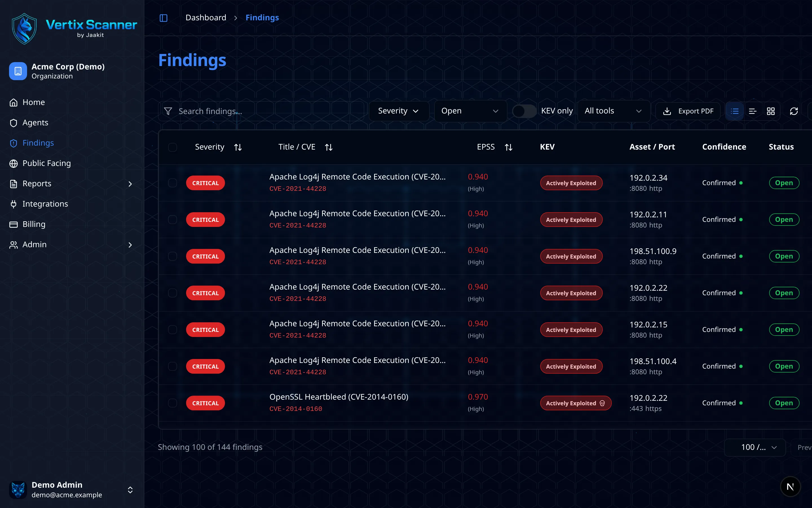This screenshot has width=812, height=508.
Task: Switch to compact rows view icon
Action: (753, 111)
